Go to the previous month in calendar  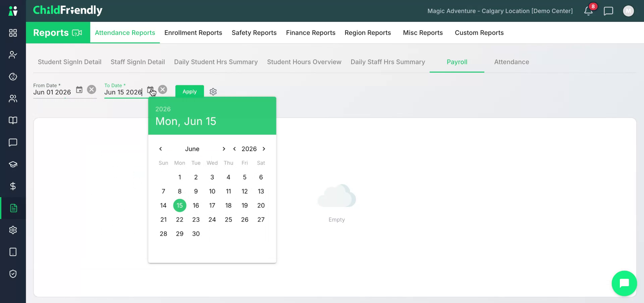(161, 149)
